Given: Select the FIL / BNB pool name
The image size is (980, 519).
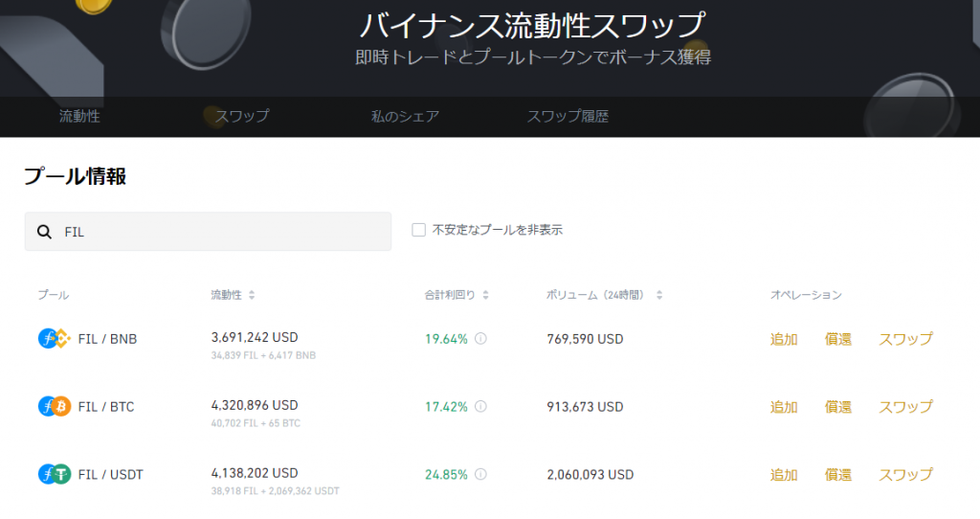Looking at the screenshot, I should point(107,339).
